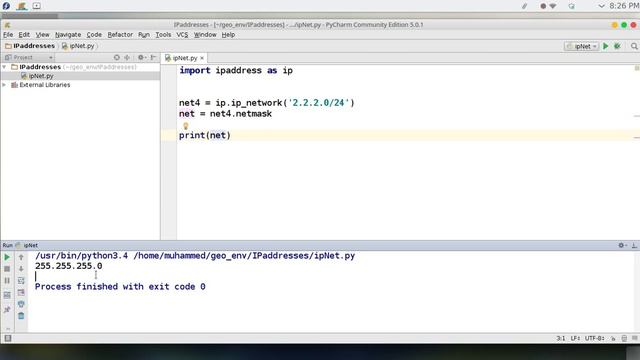Toggle tool window buttons in bottom-left corner

click(x=8, y=338)
